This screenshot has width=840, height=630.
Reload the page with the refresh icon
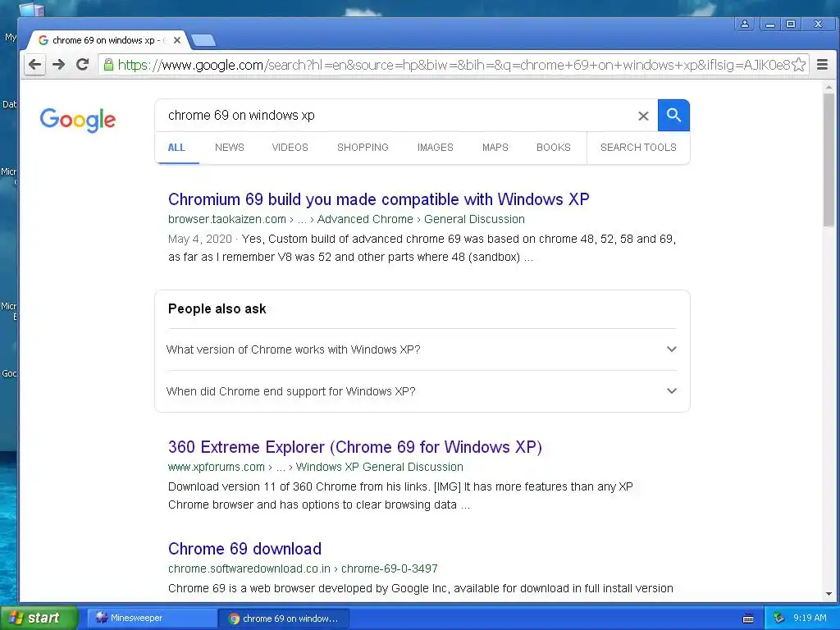82,65
